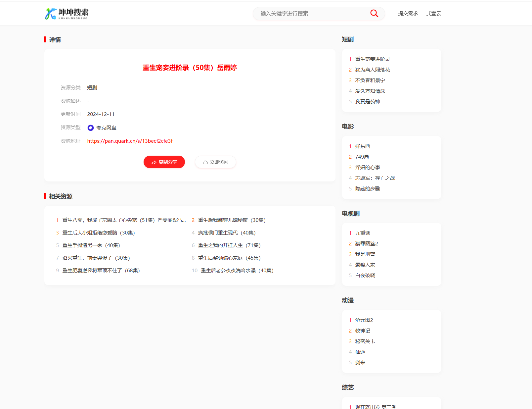Open related resource 重生八零，我成了京圈太子心尖宠
Screen dimensions: 532x409
click(124, 220)
